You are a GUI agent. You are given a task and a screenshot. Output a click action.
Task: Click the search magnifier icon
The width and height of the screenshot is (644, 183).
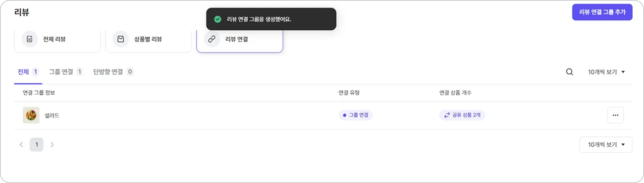click(569, 72)
